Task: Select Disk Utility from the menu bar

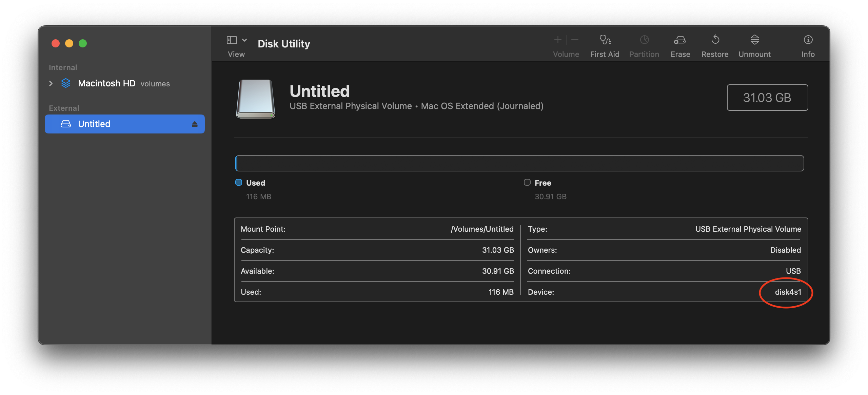Action: [x=283, y=43]
